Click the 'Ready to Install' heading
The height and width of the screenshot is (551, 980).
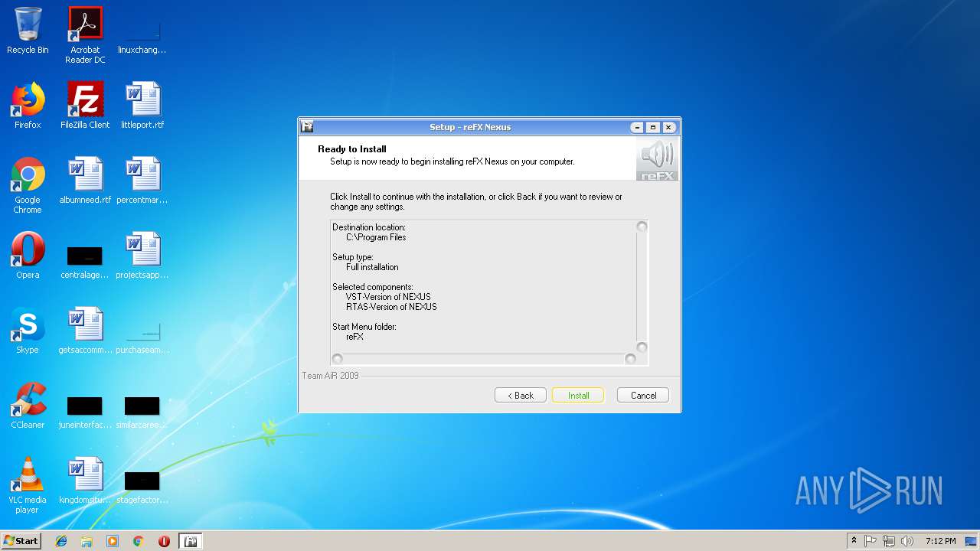(x=352, y=149)
